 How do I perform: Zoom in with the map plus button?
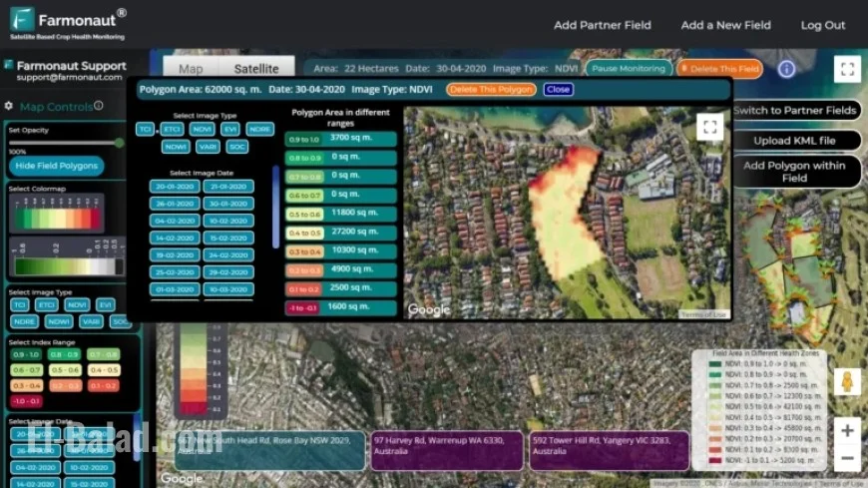[x=847, y=431]
